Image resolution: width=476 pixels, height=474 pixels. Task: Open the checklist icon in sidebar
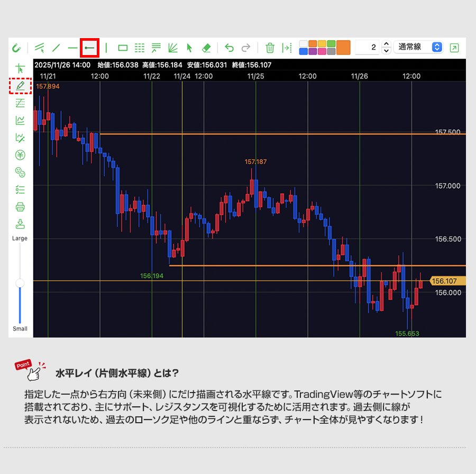pos(20,189)
